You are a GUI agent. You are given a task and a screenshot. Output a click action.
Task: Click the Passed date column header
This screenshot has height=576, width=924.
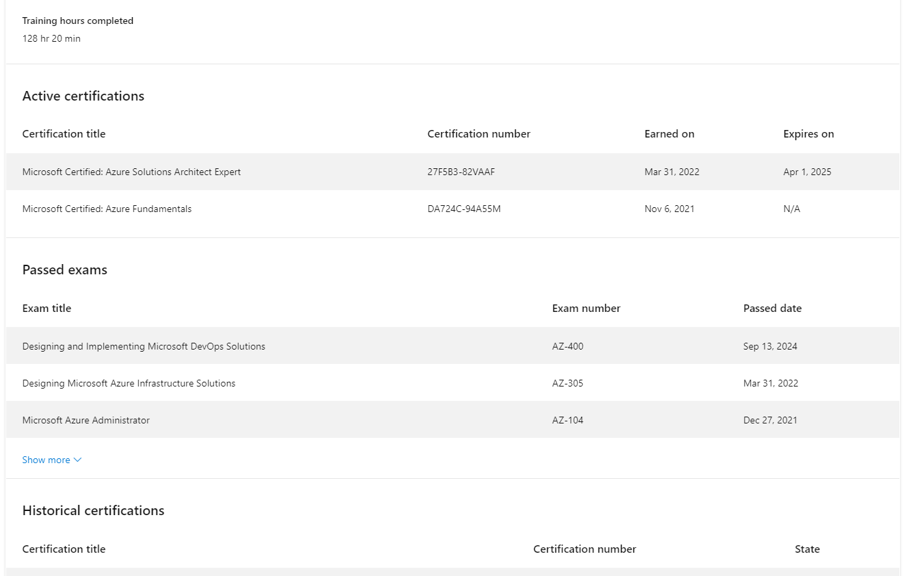(x=772, y=308)
